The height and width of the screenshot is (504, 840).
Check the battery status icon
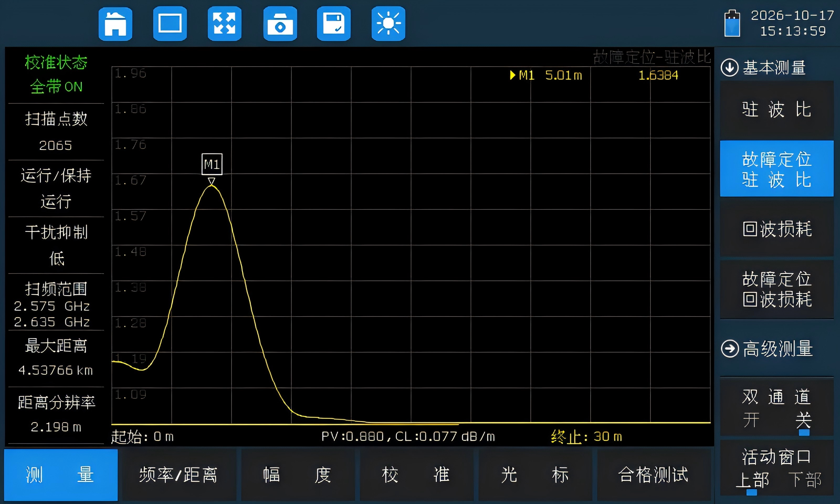(x=732, y=23)
